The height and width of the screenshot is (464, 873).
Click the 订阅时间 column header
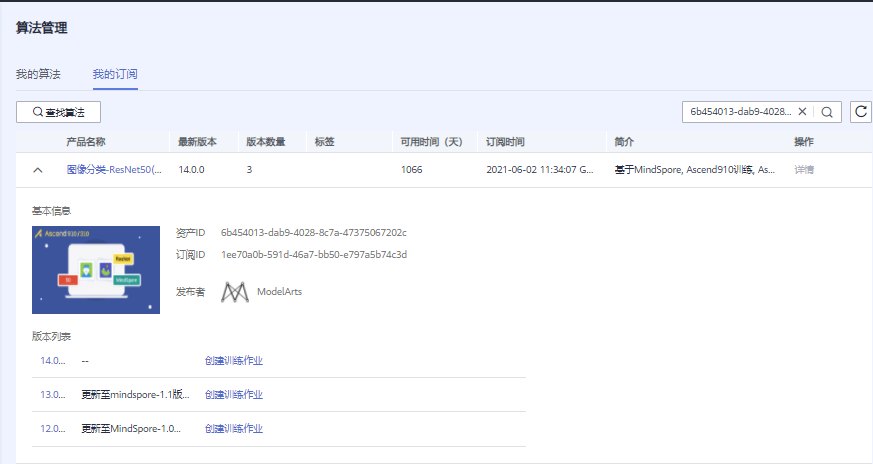pyautogui.click(x=505, y=142)
